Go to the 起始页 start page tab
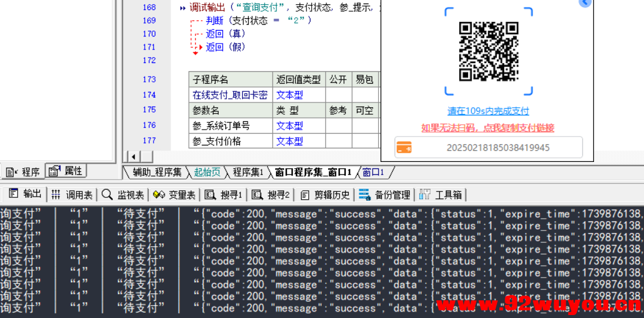 pyautogui.click(x=207, y=172)
